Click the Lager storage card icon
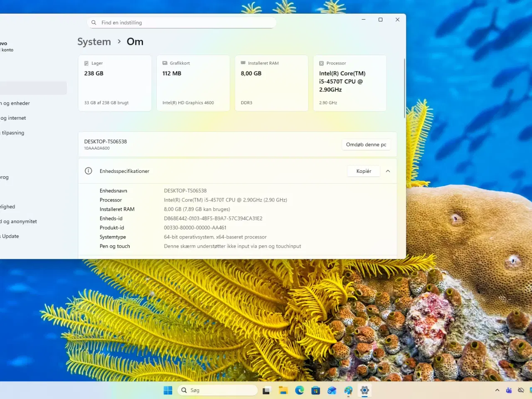Viewport: 532px width, 399px height. [x=86, y=63]
